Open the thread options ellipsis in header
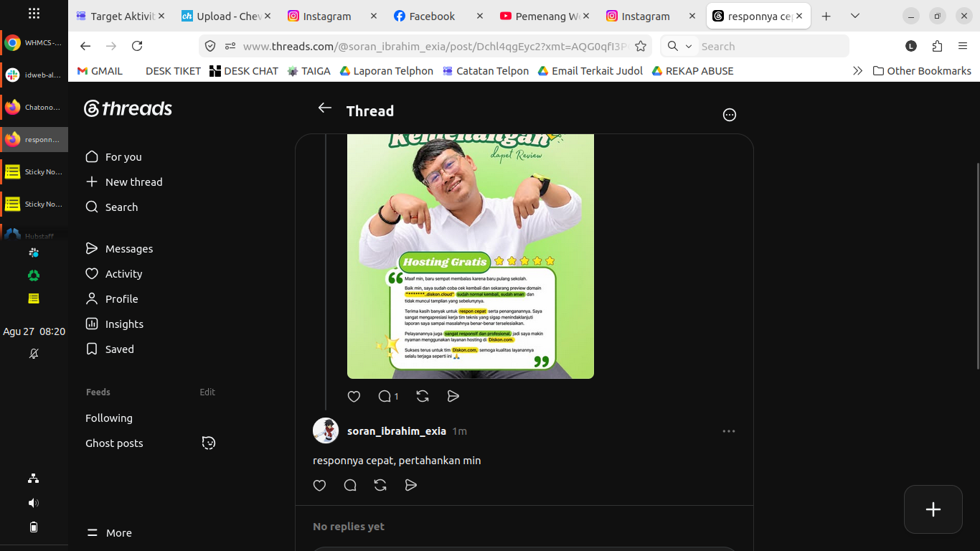Image resolution: width=980 pixels, height=551 pixels. (x=730, y=115)
